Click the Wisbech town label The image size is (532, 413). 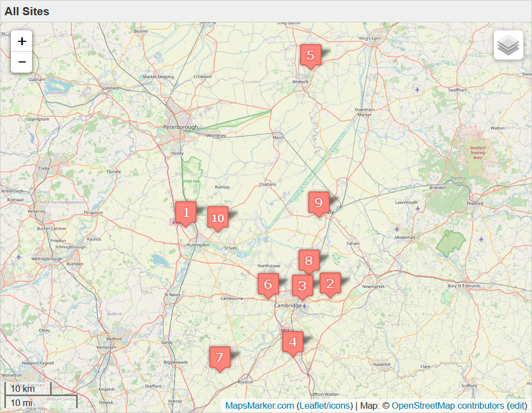(x=301, y=82)
